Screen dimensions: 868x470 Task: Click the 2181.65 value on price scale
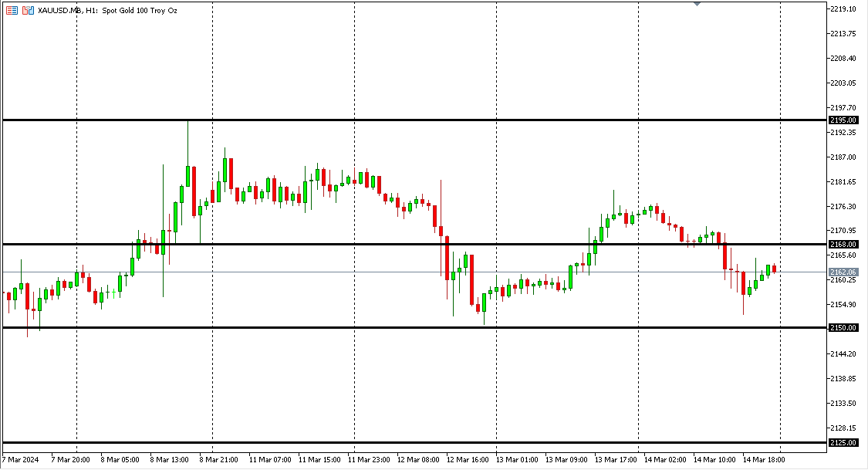pos(843,181)
